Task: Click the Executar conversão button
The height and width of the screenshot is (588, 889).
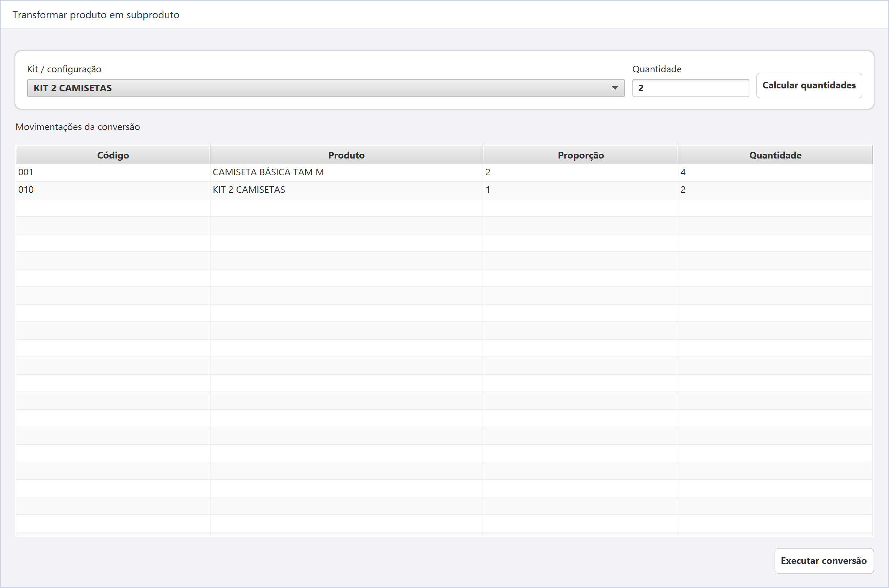Action: point(824,561)
